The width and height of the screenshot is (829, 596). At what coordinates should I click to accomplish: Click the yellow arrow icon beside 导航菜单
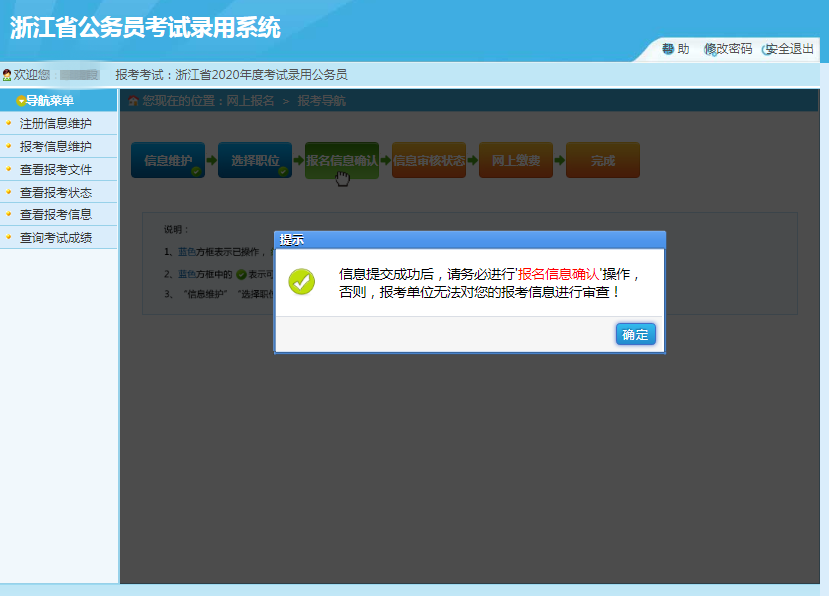21,100
